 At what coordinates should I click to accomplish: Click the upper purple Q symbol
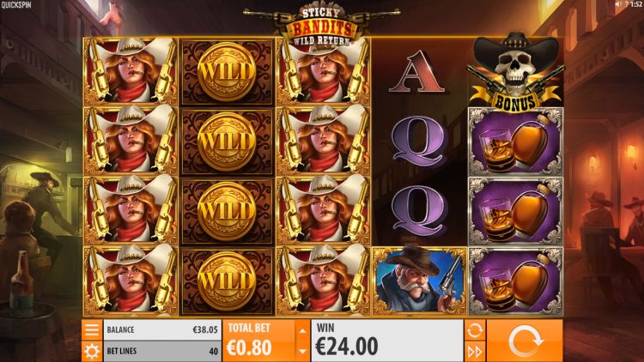click(418, 142)
